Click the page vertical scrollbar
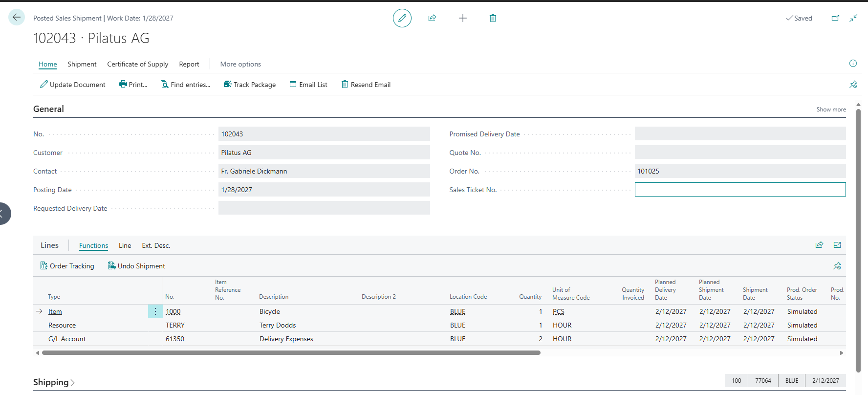The image size is (868, 395). pos(858,241)
